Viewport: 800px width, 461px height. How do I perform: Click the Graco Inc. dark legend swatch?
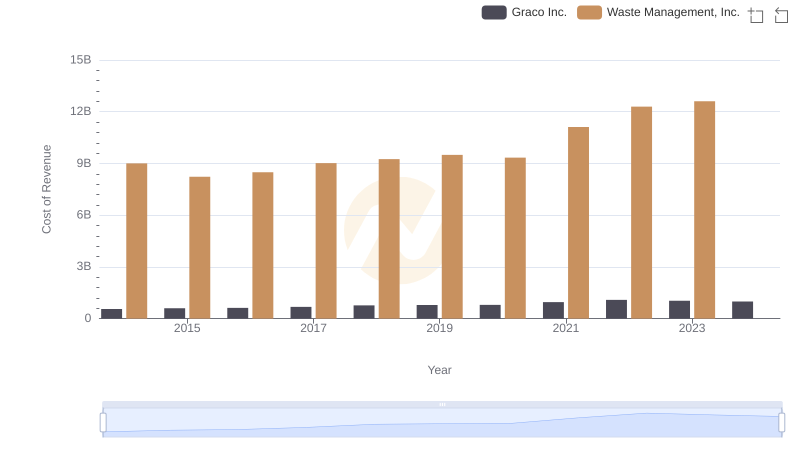point(494,12)
